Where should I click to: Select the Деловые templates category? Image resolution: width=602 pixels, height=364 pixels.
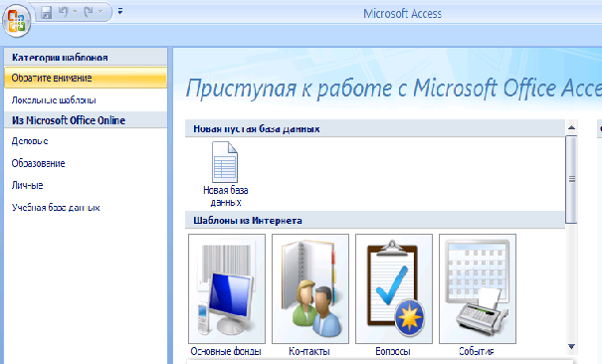tap(86, 141)
